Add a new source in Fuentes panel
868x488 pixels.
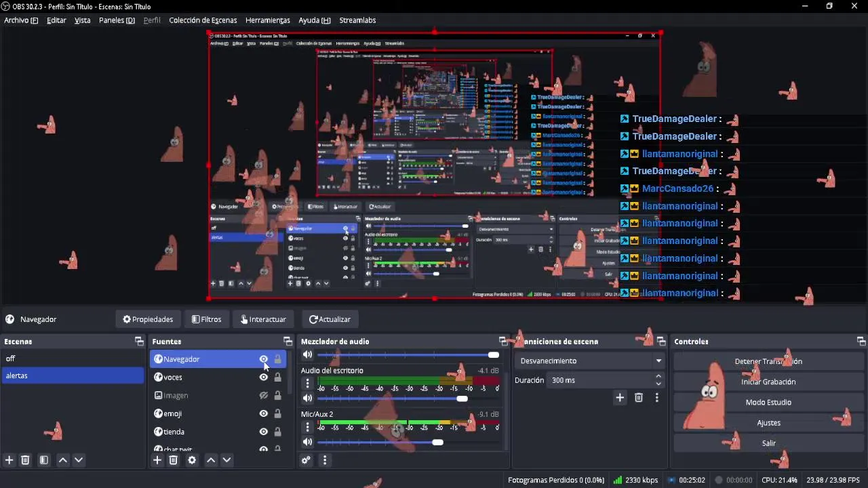(x=157, y=460)
